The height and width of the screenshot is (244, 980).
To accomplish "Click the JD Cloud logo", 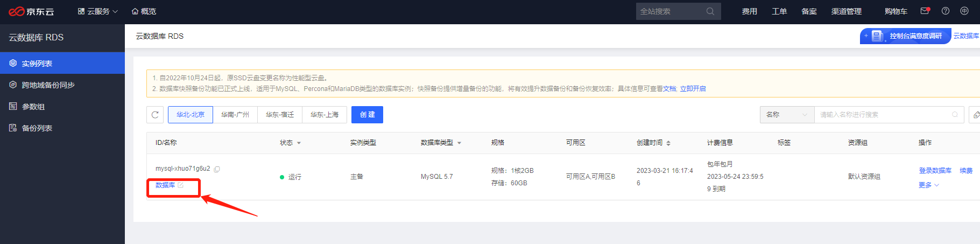I will pyautogui.click(x=31, y=11).
